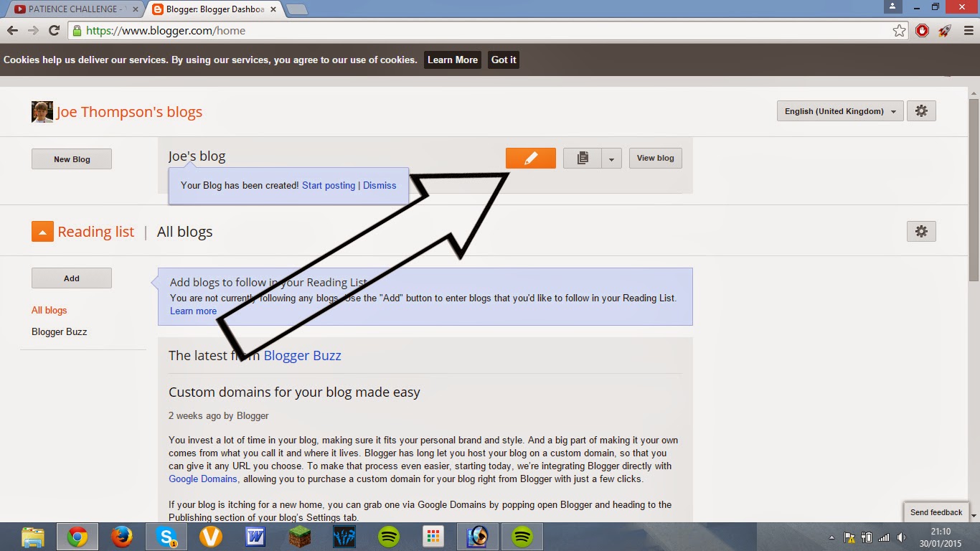Click the dark blue-creature icon in the taskbar
Viewport: 980px width, 551px height.
[344, 537]
